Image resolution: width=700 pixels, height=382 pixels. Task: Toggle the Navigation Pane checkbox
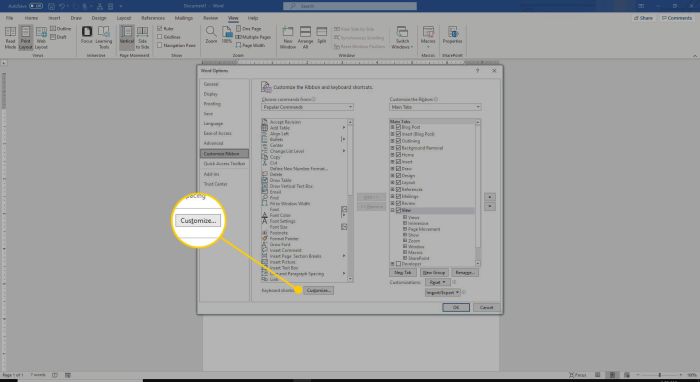(x=160, y=45)
